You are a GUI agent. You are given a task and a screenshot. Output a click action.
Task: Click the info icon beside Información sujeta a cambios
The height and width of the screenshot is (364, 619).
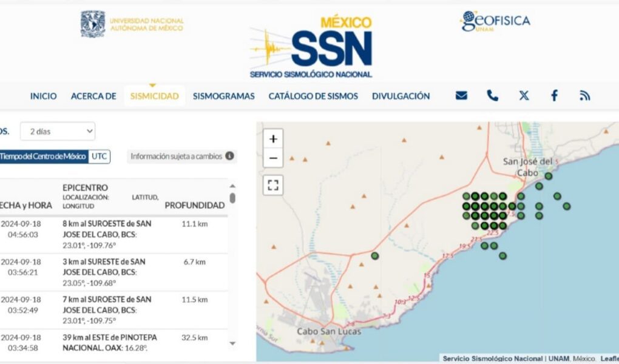[229, 156]
